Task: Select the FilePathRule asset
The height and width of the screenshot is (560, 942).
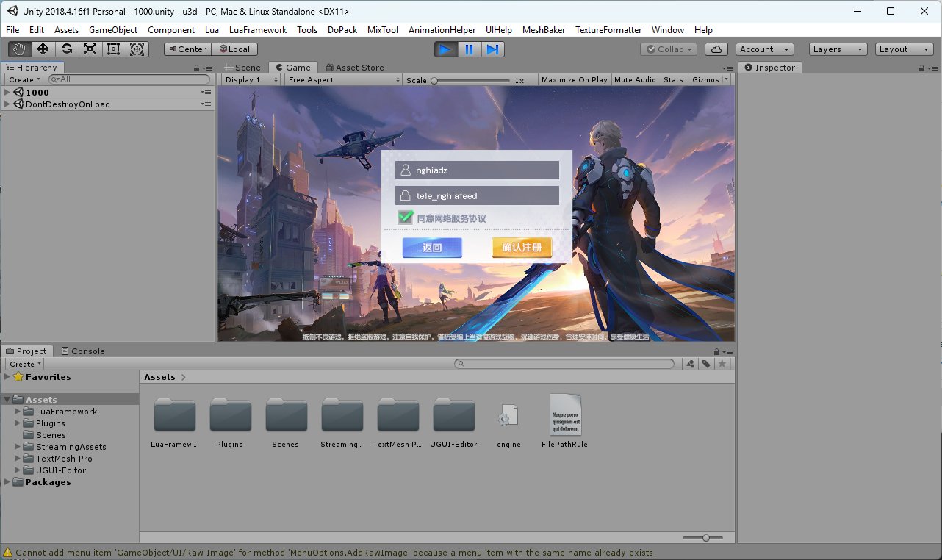Action: click(564, 415)
